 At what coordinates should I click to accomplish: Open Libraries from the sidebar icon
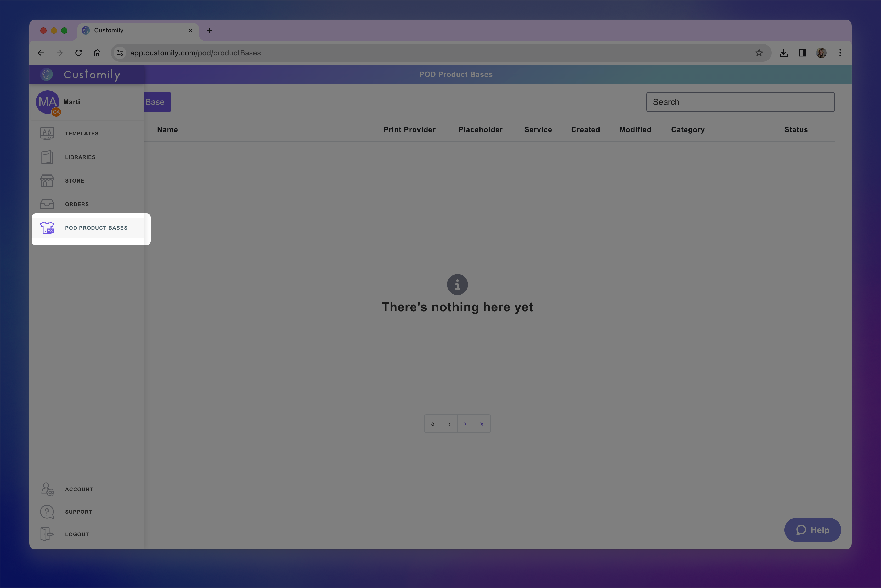47,157
